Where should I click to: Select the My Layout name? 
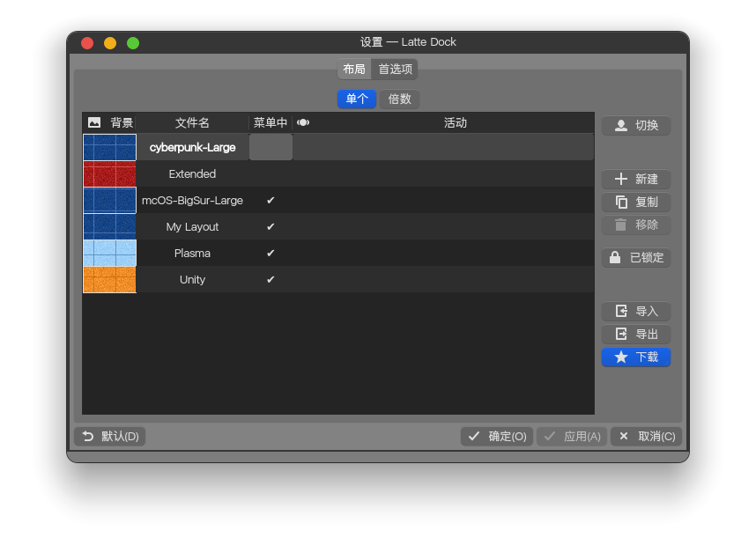click(x=192, y=227)
